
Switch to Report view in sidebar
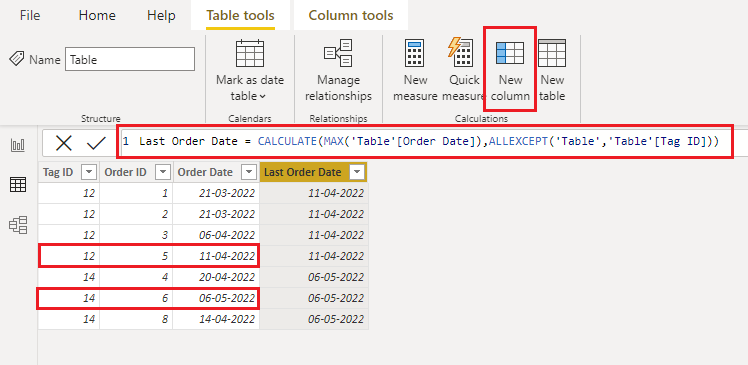click(x=18, y=145)
